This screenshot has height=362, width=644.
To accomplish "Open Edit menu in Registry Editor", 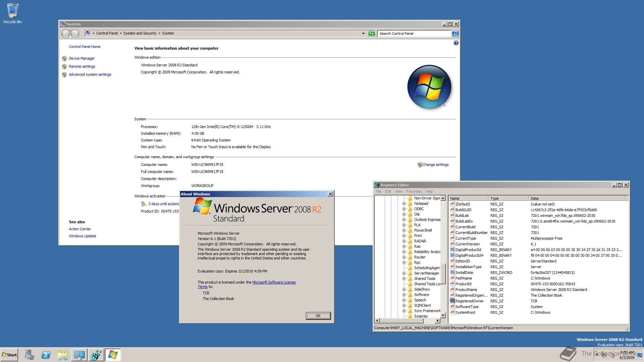I will 388,191.
